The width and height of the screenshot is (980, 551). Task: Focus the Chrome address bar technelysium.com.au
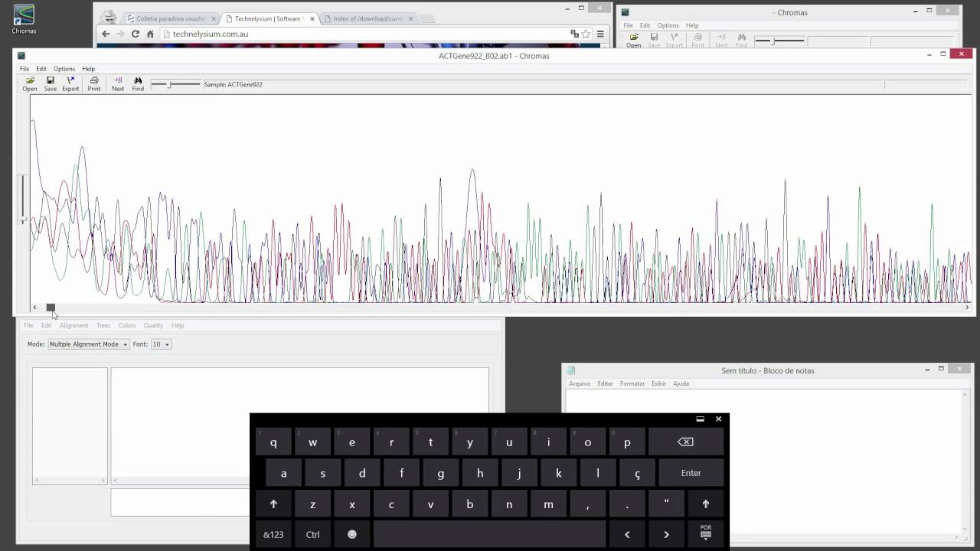coord(367,34)
